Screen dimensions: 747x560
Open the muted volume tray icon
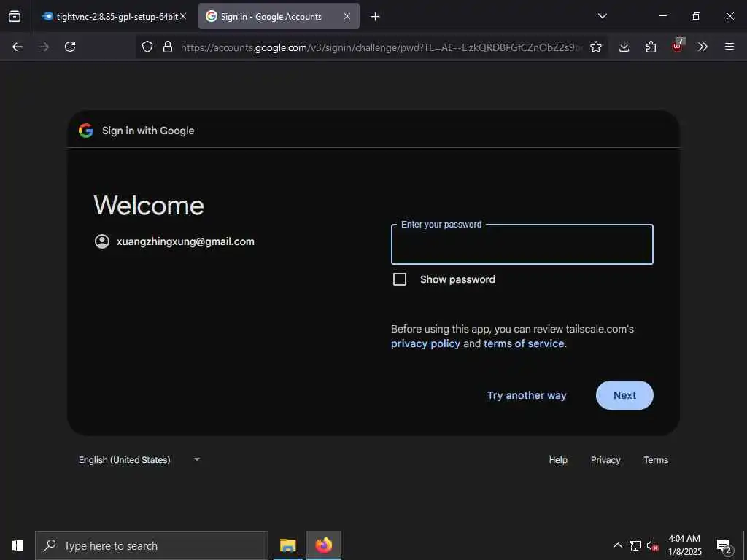coord(652,545)
